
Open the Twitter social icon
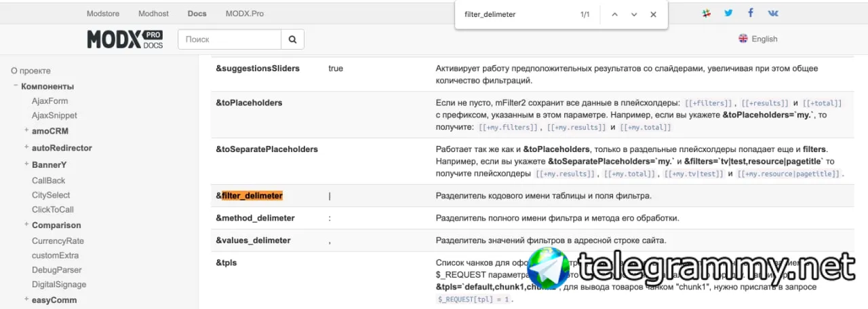[728, 13]
